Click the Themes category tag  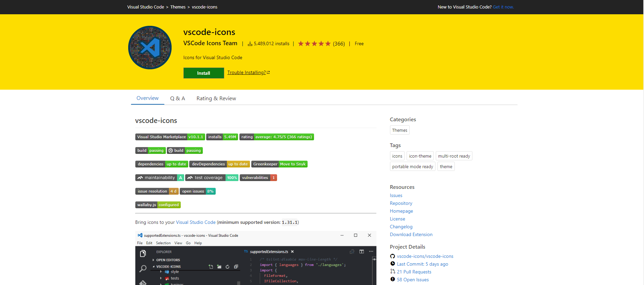point(399,130)
